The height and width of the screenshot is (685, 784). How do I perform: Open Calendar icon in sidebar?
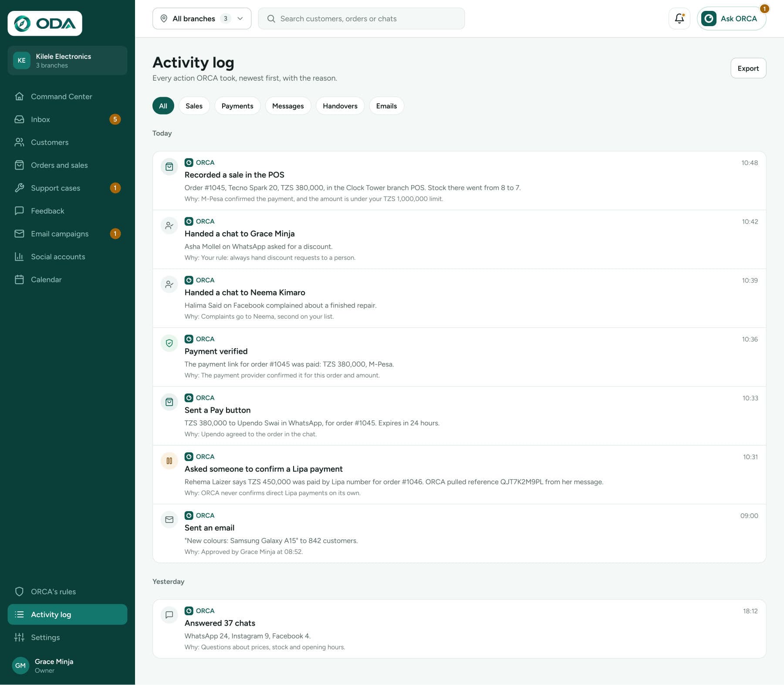[19, 279]
